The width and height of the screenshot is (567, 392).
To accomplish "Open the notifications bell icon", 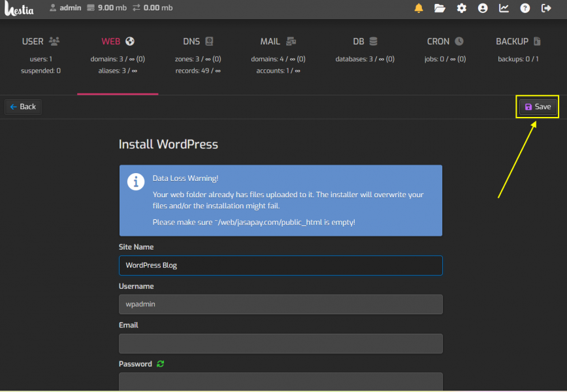I will 419,8.
